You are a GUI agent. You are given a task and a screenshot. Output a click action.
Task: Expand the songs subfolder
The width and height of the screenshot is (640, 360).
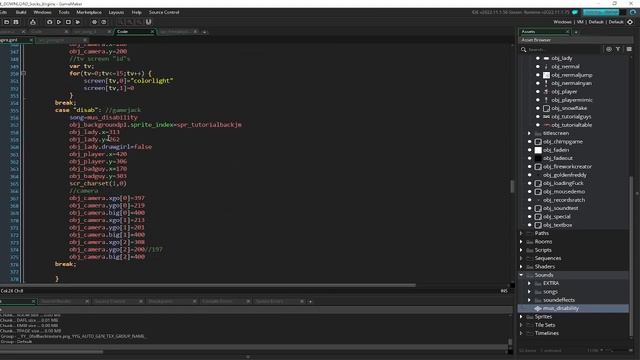click(529, 291)
